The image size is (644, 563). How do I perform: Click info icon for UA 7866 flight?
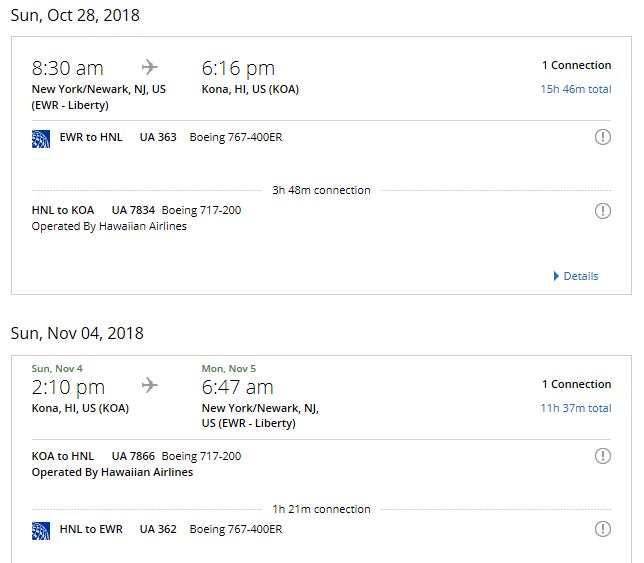602,456
